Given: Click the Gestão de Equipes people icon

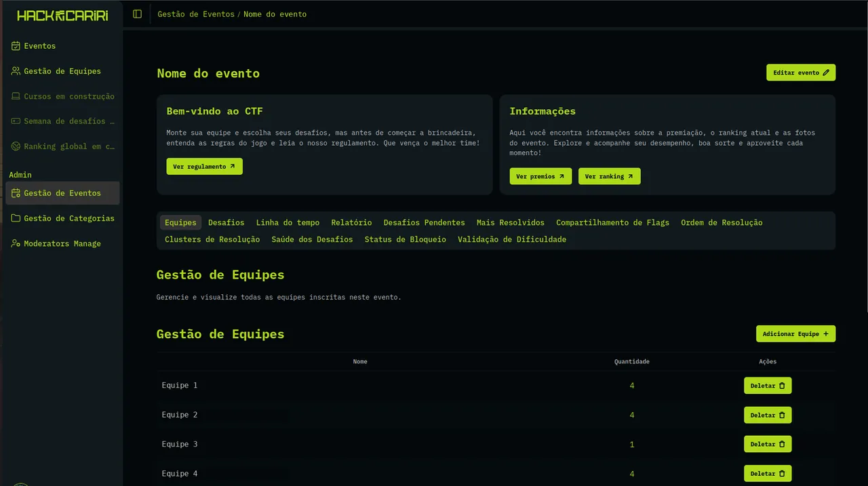Looking at the screenshot, I should click(16, 71).
